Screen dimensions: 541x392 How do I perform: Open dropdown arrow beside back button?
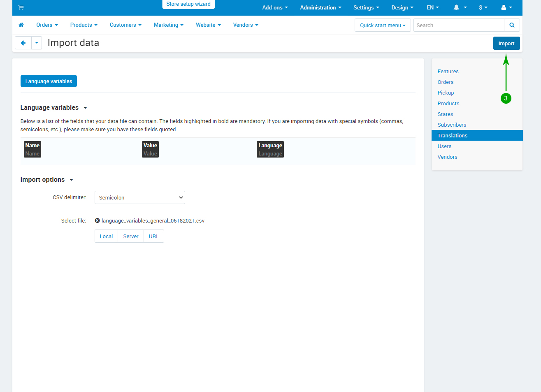(x=37, y=43)
